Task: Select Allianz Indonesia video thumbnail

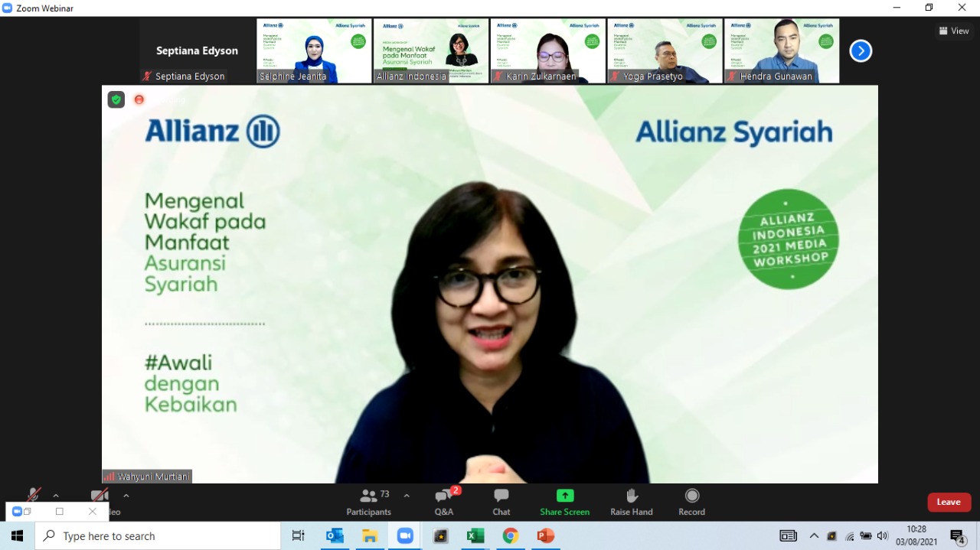Action: (431, 51)
